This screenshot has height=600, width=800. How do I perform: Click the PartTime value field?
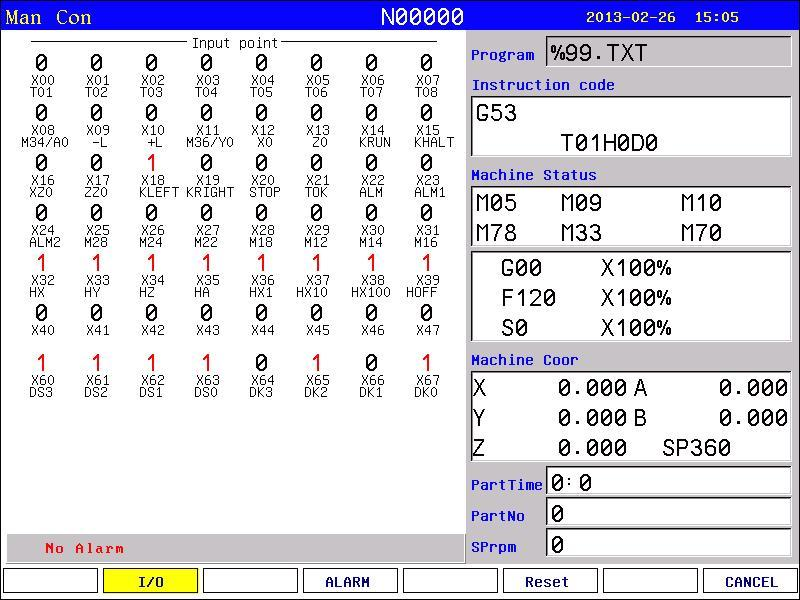[x=668, y=481]
